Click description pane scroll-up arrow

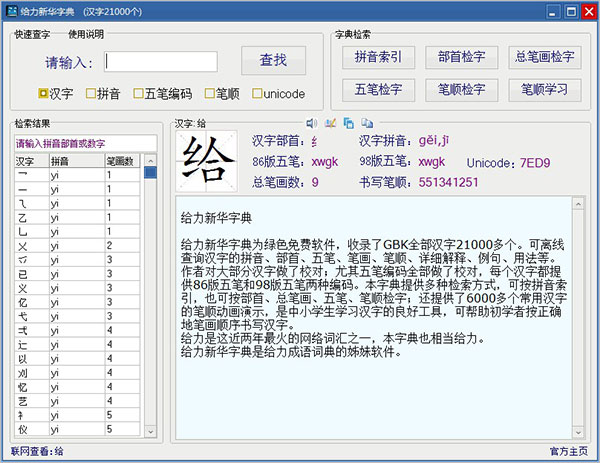[x=578, y=204]
